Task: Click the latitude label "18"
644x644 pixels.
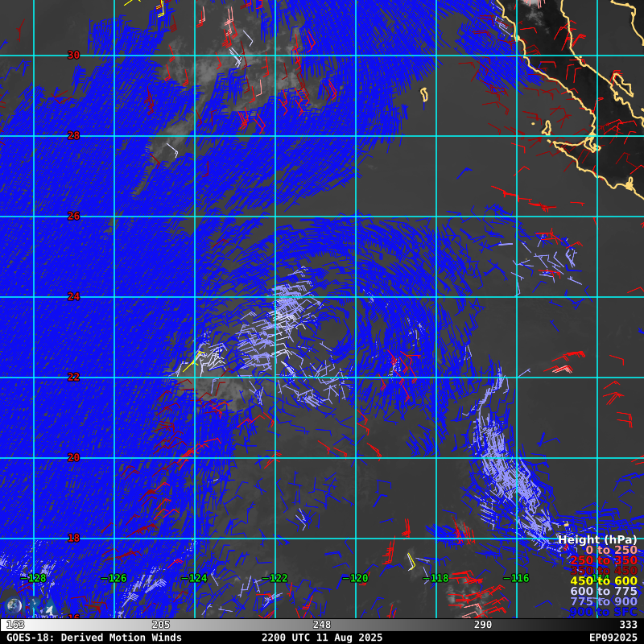Action: (x=73, y=538)
